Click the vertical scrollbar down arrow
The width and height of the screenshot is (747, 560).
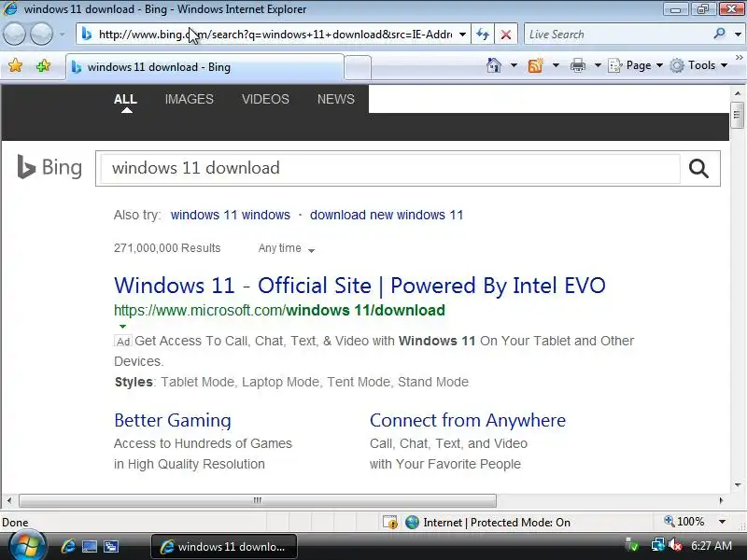pyautogui.click(x=738, y=484)
